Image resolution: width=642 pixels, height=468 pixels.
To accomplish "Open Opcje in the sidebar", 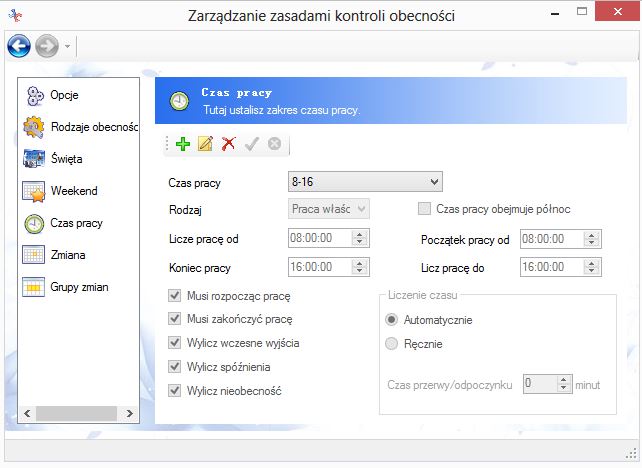I will coord(64,95).
